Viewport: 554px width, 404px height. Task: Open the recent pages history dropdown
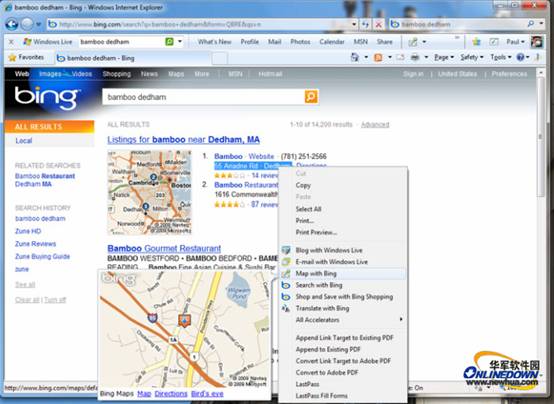pos(39,25)
